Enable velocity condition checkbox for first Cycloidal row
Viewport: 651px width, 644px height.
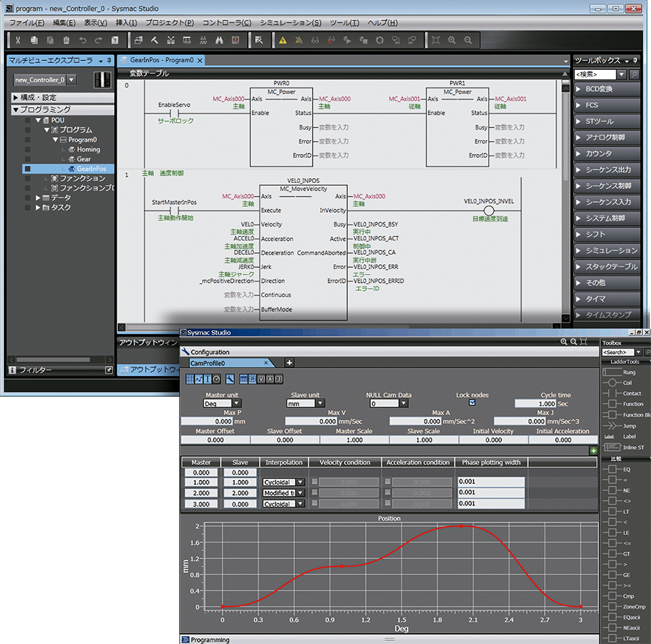tap(315, 482)
